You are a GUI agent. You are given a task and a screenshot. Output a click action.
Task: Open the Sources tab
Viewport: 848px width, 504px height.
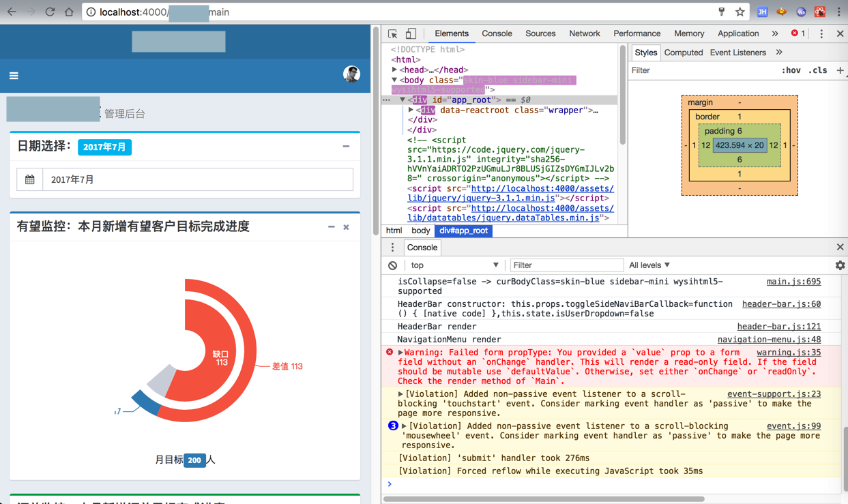(540, 33)
